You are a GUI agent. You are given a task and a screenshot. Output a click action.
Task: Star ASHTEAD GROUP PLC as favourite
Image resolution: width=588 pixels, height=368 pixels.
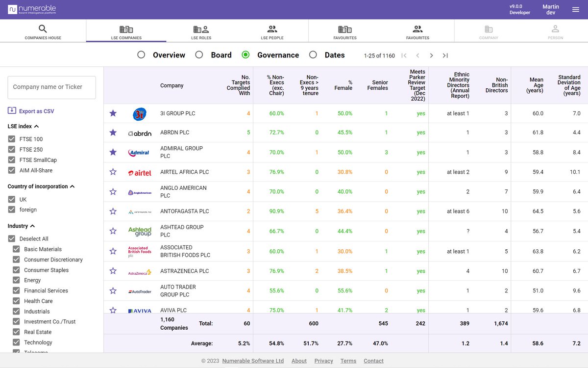point(113,231)
